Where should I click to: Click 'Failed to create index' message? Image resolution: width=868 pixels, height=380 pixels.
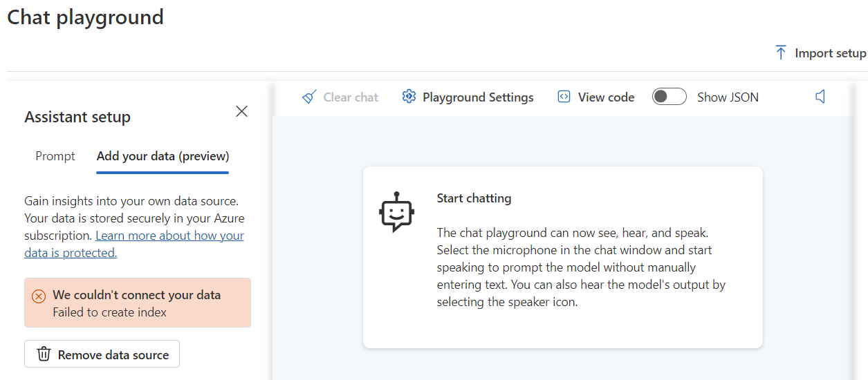pyautogui.click(x=109, y=312)
